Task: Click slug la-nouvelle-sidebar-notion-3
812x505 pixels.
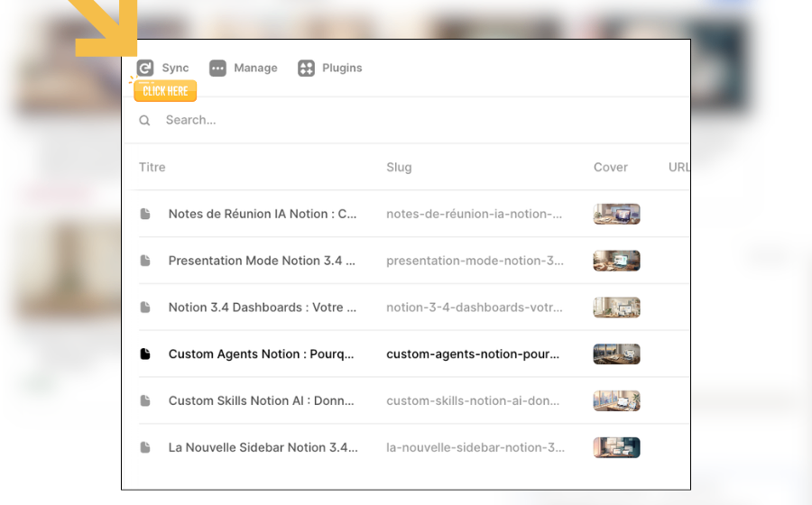Action: [475, 447]
